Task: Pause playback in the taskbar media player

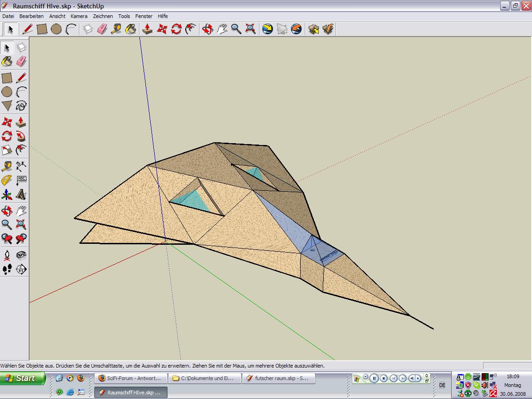Action: [374, 378]
